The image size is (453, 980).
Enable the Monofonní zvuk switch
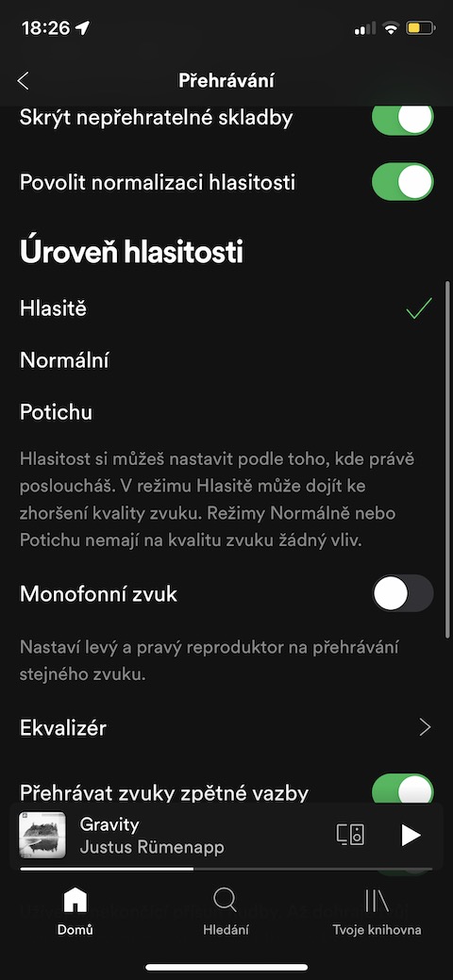[402, 593]
